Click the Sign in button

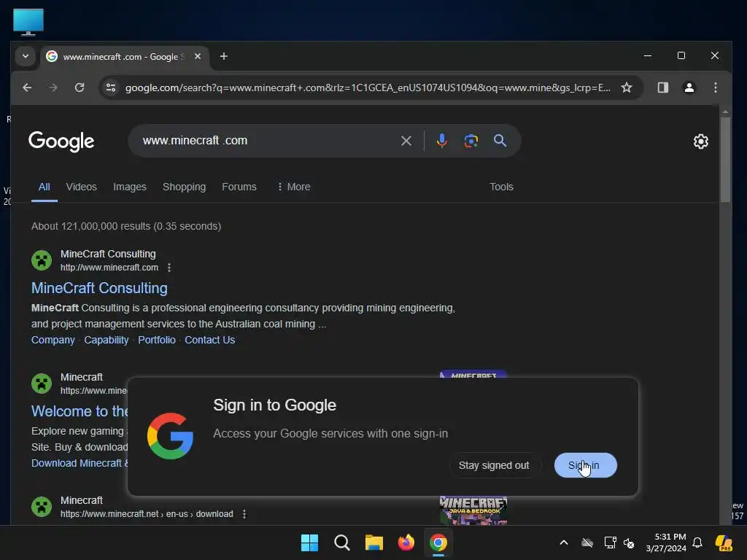tap(586, 465)
